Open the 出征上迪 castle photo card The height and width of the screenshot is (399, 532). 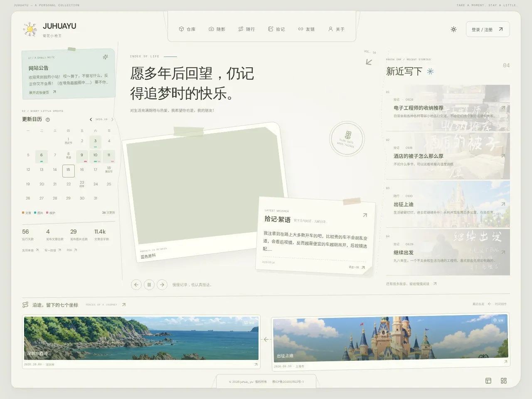coord(390,341)
